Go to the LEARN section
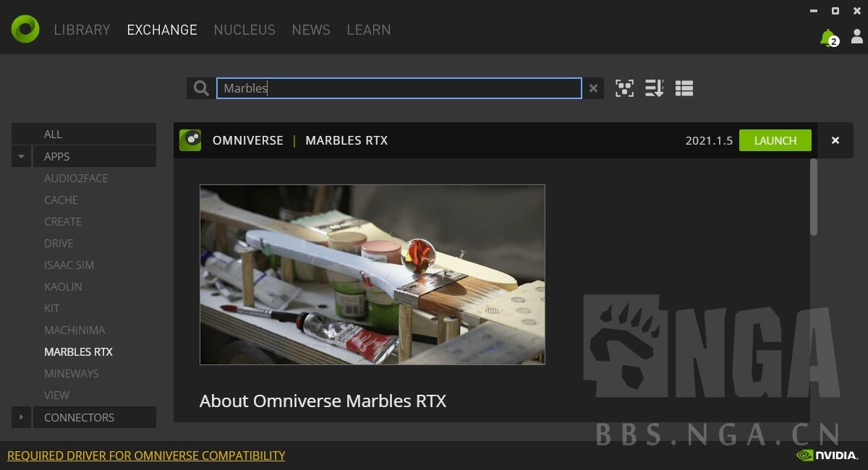The width and height of the screenshot is (868, 470). (x=368, y=30)
